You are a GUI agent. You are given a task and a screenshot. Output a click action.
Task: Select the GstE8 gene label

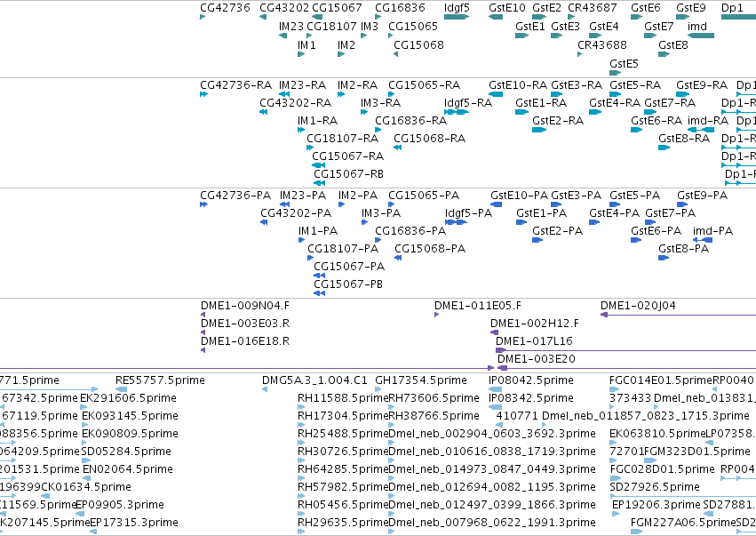[673, 44]
